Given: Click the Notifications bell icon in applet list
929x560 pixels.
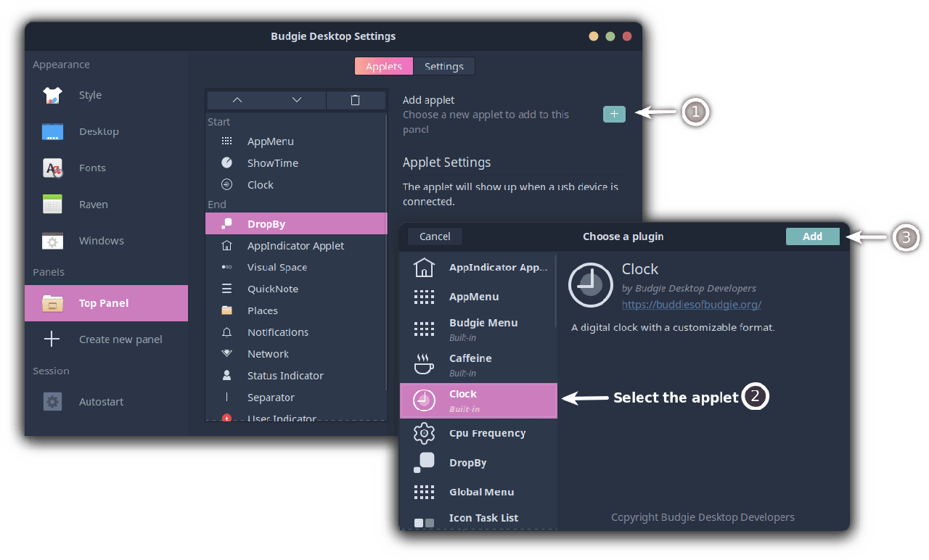Looking at the screenshot, I should 227,332.
